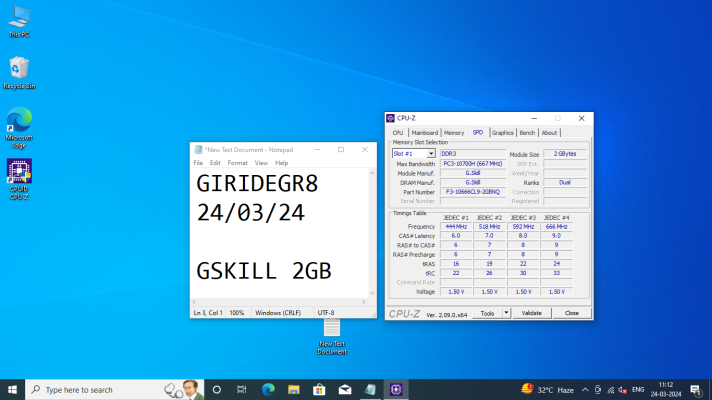Click the Notepad horizontal scrollbar right arrow
Image resolution: width=712 pixels, height=400 pixels.
[364, 302]
